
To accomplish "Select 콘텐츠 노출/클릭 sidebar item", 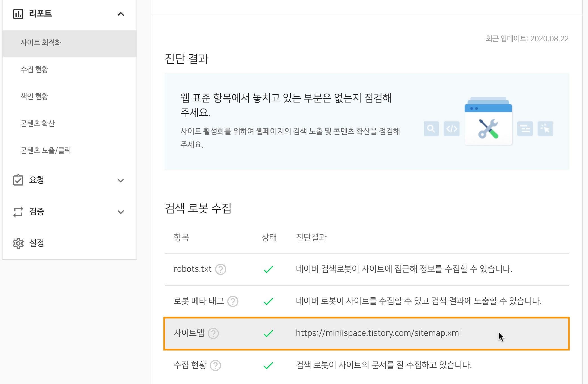I will (46, 150).
